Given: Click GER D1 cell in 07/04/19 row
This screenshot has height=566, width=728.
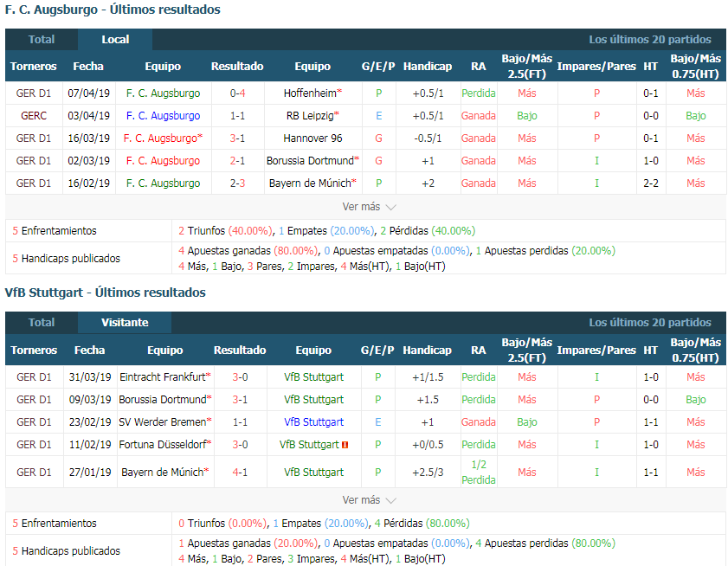Looking at the screenshot, I should coord(34,93).
